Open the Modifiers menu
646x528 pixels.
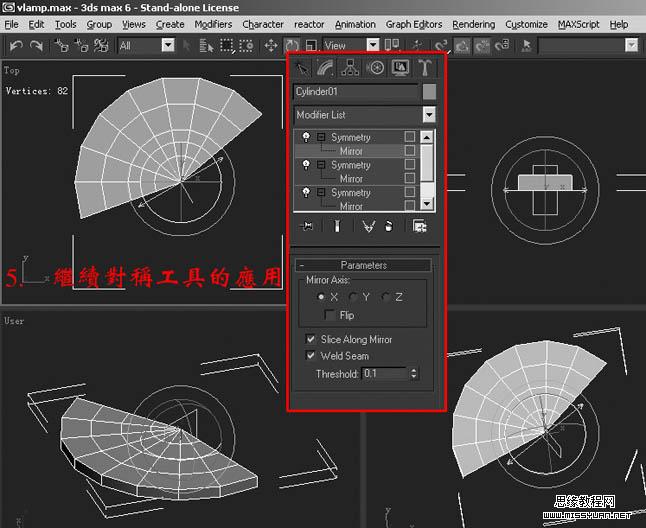click(x=213, y=24)
